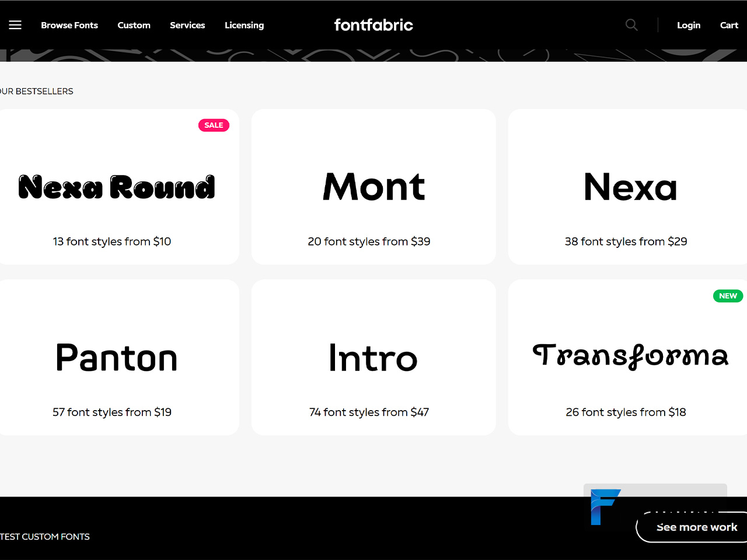Click the blue F logo thumbnail
This screenshot has height=560, width=747.
[605, 507]
